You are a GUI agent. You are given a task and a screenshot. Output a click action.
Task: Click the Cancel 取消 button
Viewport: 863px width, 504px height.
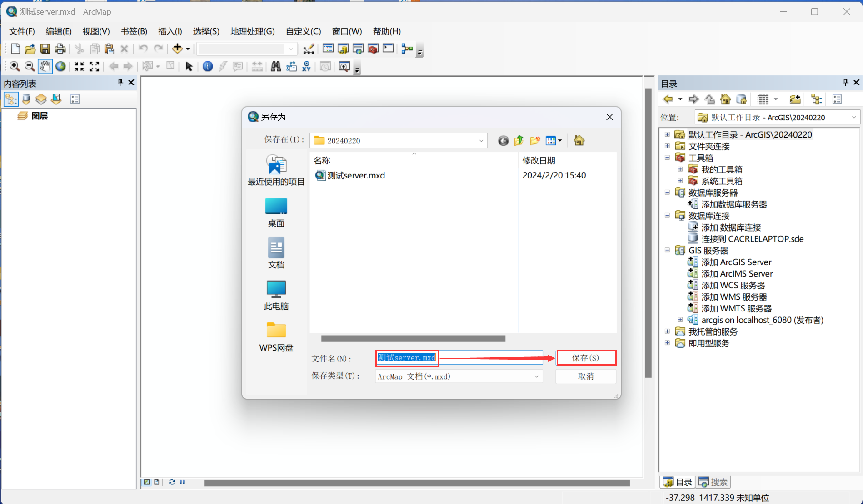[586, 376]
